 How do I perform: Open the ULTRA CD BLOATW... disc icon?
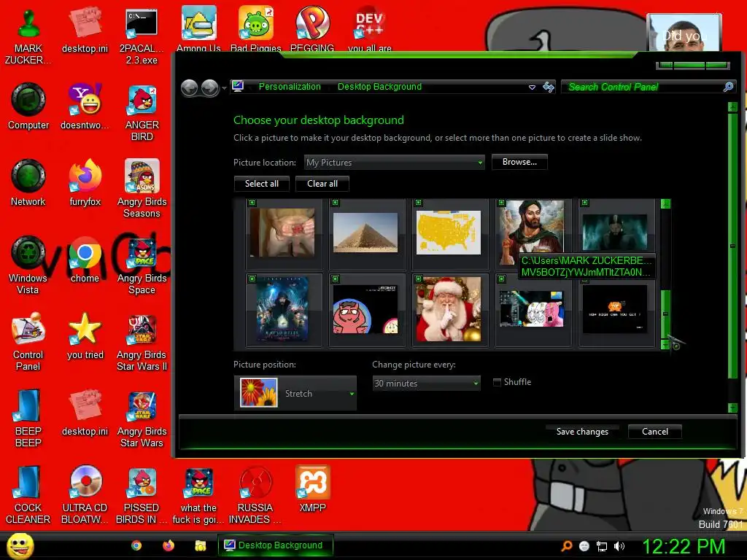tap(85, 495)
